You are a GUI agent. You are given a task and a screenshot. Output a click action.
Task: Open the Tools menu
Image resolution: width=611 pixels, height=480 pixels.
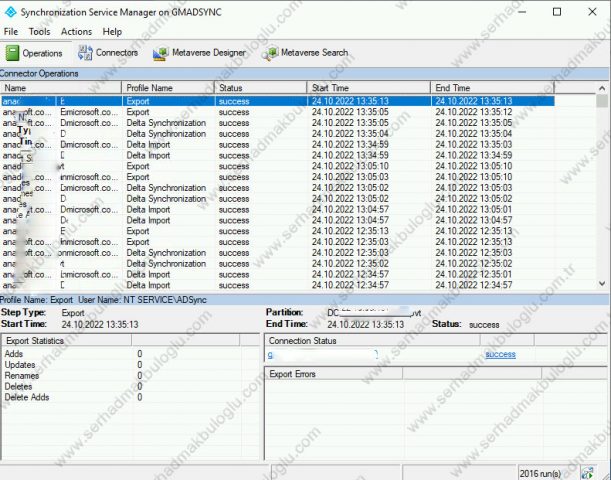[39, 32]
